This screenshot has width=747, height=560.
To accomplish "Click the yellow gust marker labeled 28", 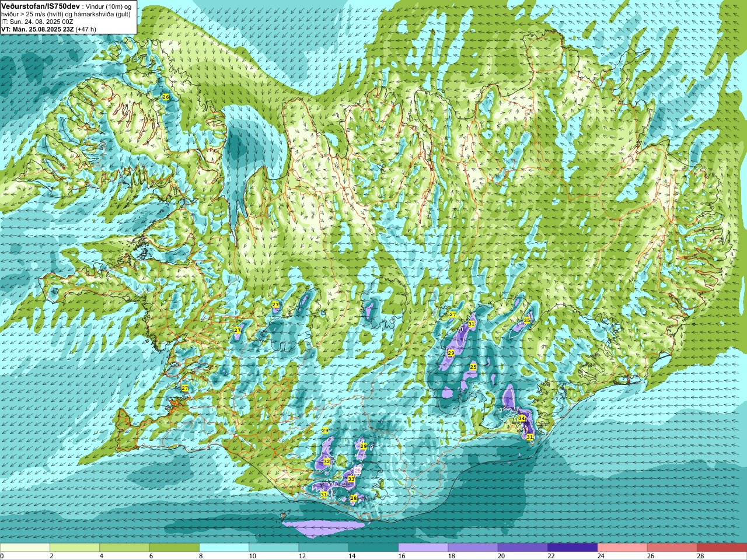I will click(353, 498).
